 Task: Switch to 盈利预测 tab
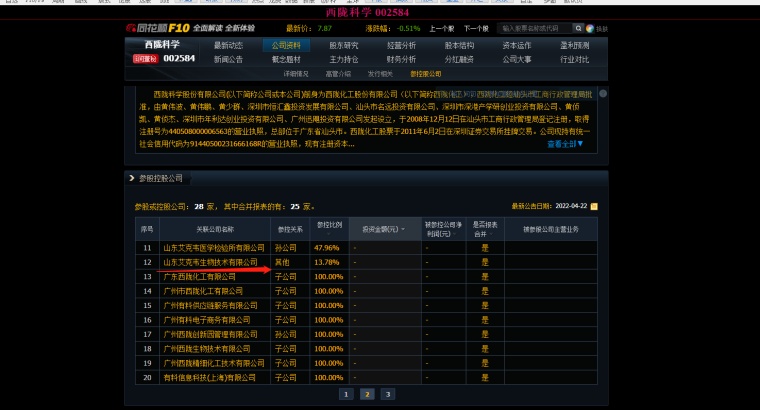click(x=574, y=45)
